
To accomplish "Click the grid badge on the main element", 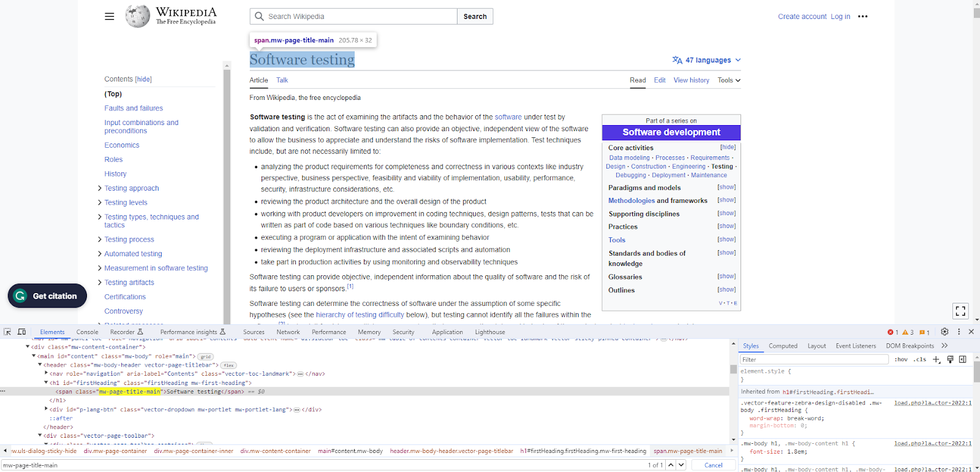I will 206,356.
